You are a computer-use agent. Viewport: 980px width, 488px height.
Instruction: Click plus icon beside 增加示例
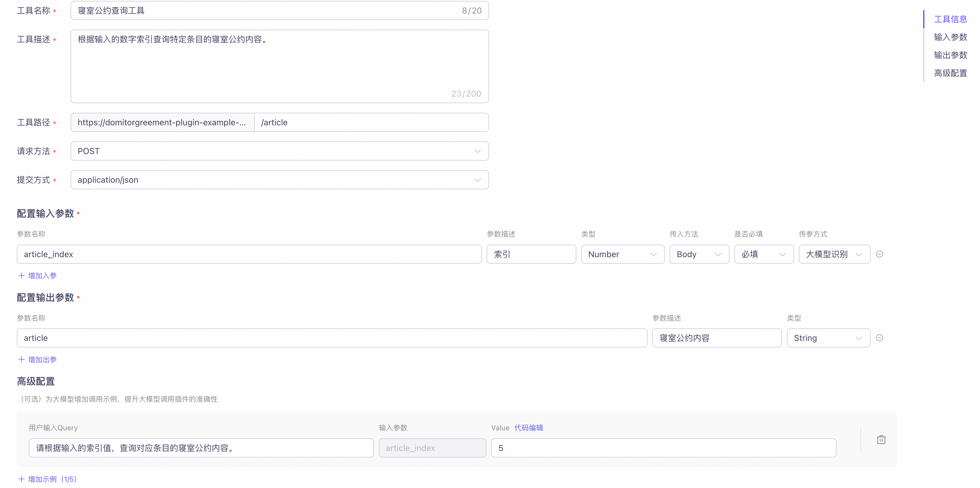pos(21,479)
